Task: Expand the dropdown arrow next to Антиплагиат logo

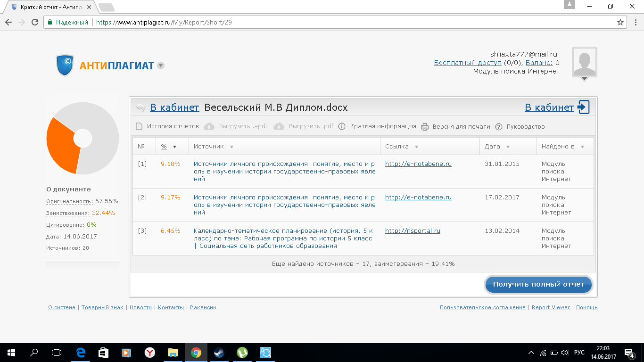Action: tap(161, 66)
